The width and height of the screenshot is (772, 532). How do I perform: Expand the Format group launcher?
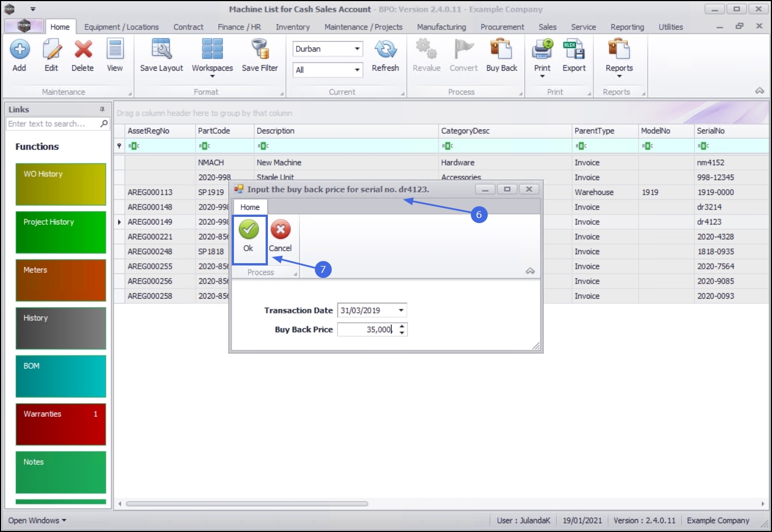point(282,94)
